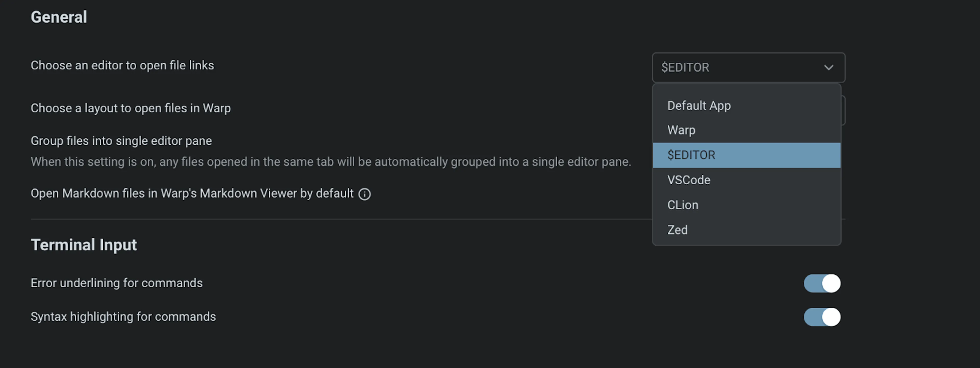
Task: Click the General section heading
Action: tap(59, 17)
